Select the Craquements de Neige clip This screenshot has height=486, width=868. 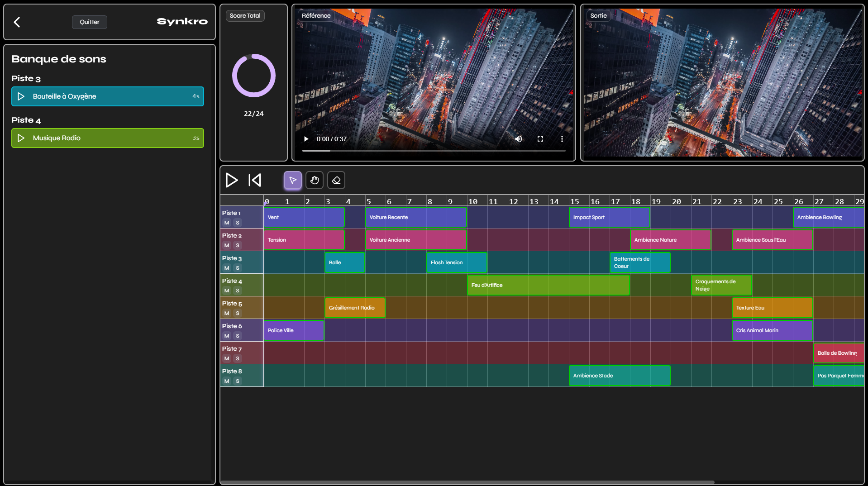pos(721,285)
